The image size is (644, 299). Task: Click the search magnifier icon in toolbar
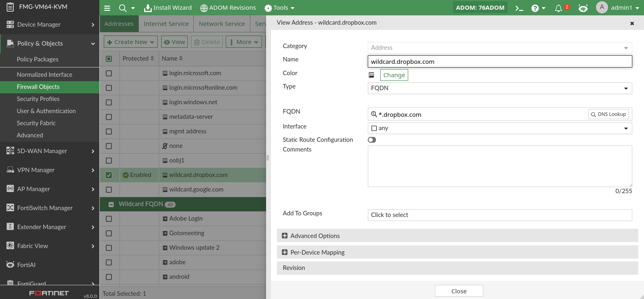click(x=123, y=8)
